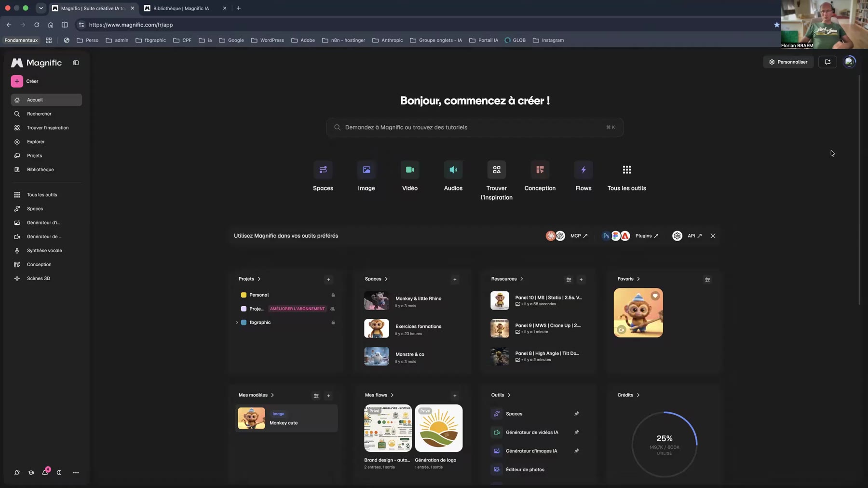
Task: Open the Vidéo tool icon
Action: (x=410, y=170)
